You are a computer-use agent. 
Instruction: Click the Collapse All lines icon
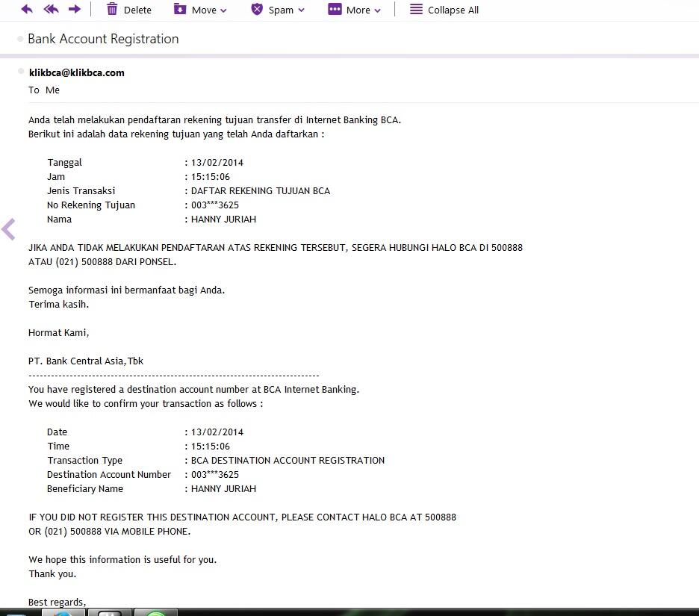416,9
